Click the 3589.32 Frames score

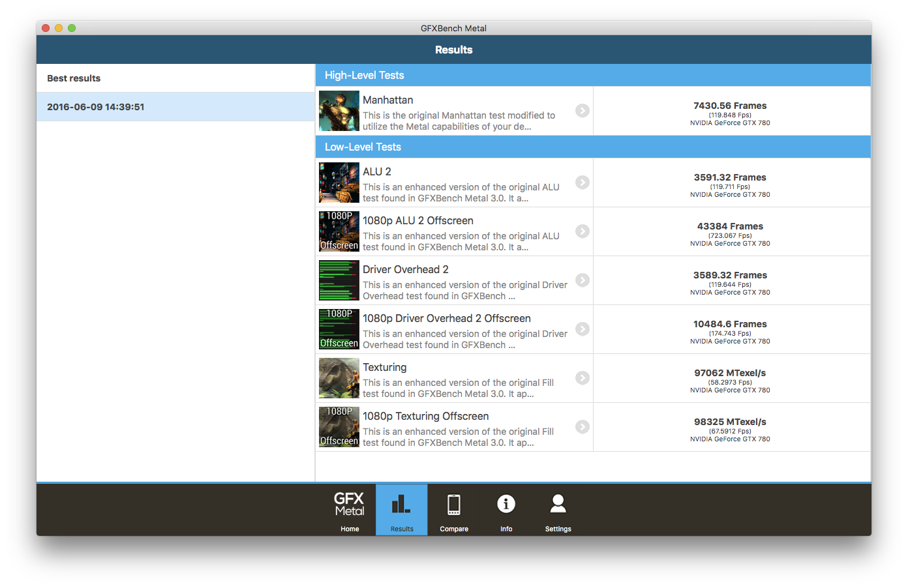pyautogui.click(x=730, y=275)
